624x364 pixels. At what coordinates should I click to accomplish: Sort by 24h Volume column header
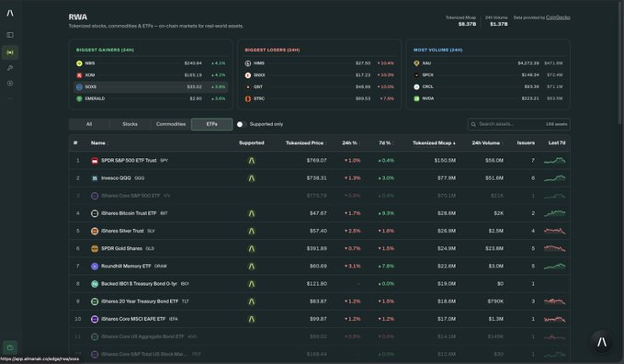tap(486, 143)
